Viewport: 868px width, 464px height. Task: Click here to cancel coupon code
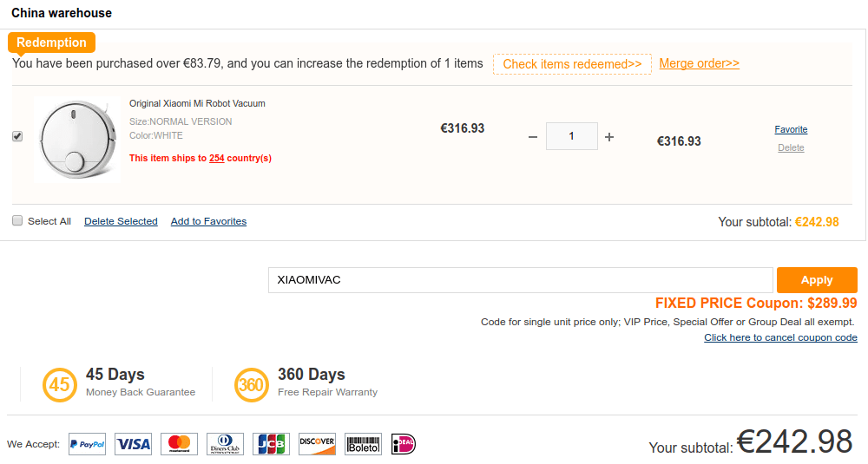(780, 337)
